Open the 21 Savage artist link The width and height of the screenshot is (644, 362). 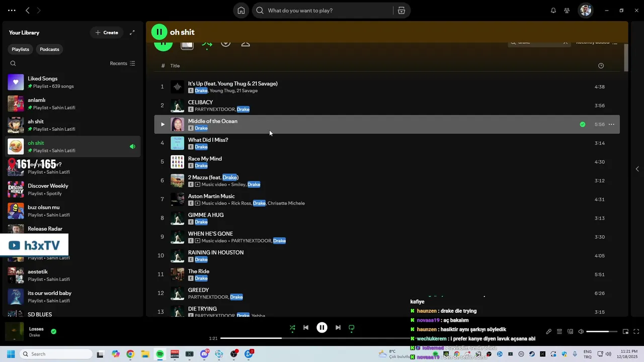(247, 90)
